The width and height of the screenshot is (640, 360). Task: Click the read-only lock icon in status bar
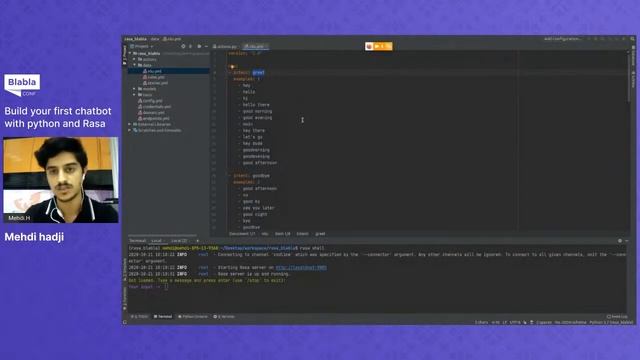tap(525, 322)
